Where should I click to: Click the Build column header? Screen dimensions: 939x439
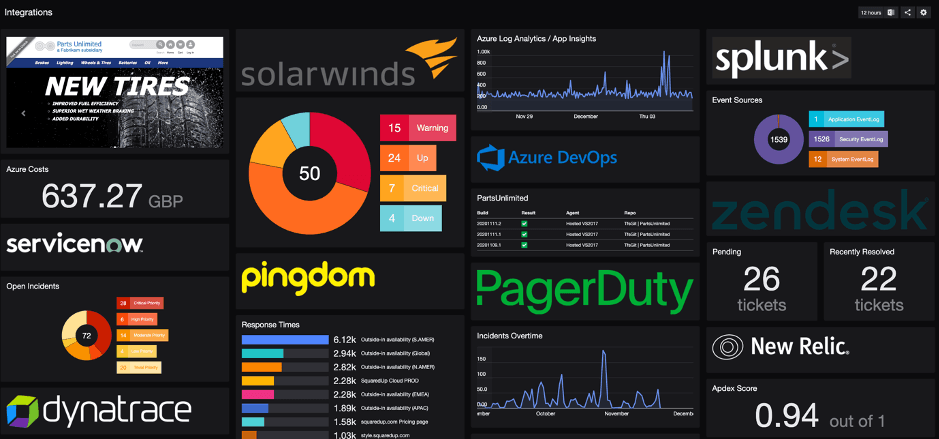(481, 213)
